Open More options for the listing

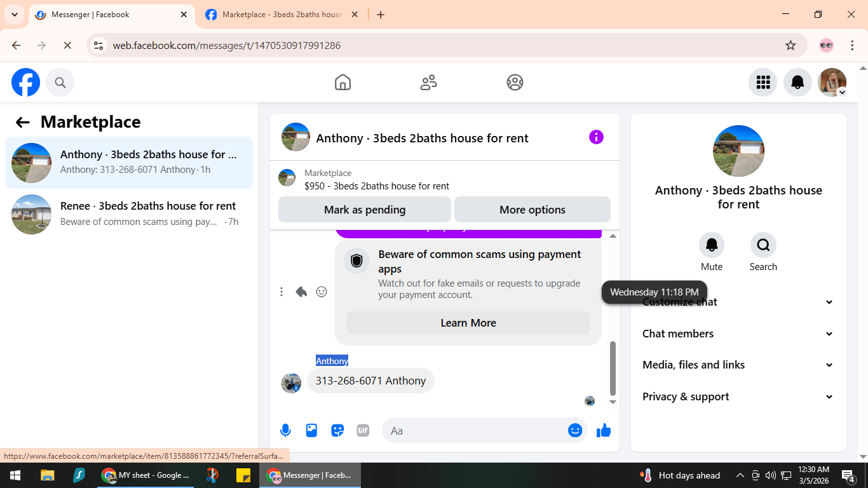coord(532,210)
